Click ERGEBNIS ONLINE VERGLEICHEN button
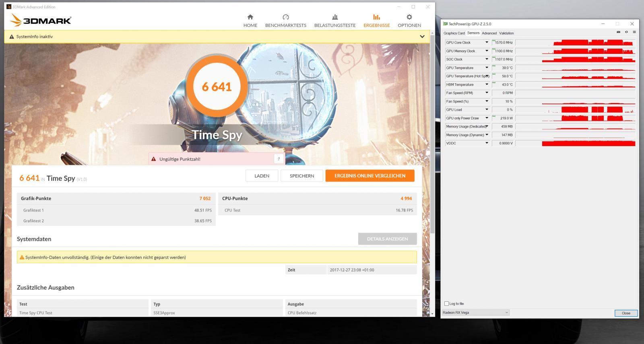Screen dimensions: 644x344 (x=370, y=176)
